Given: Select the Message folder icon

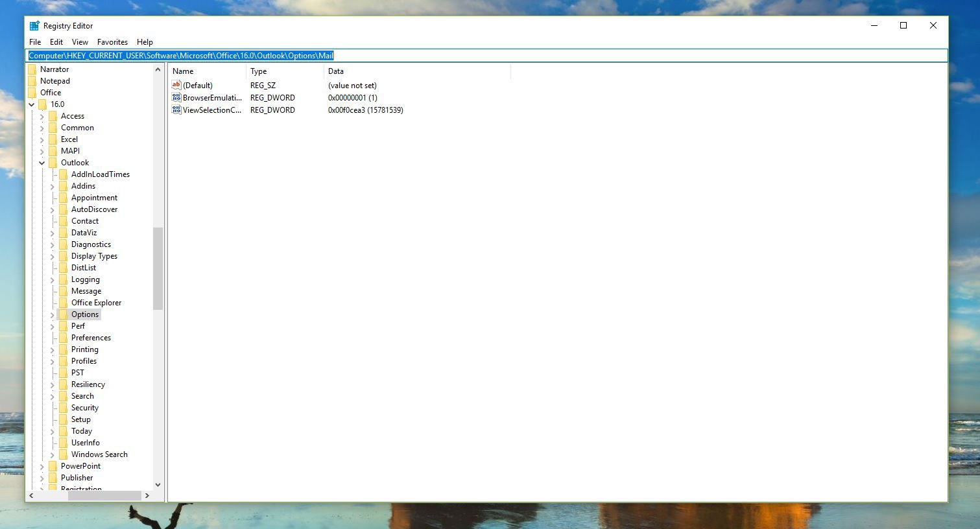Looking at the screenshot, I should coord(63,291).
